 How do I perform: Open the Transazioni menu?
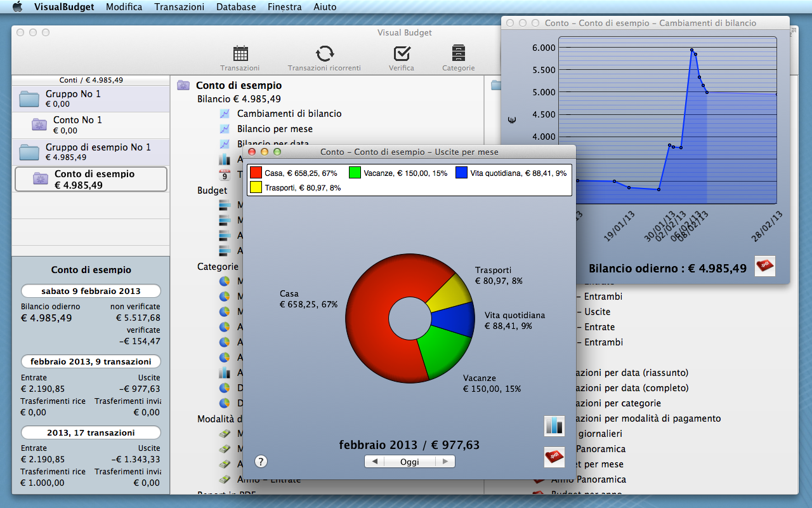point(180,7)
